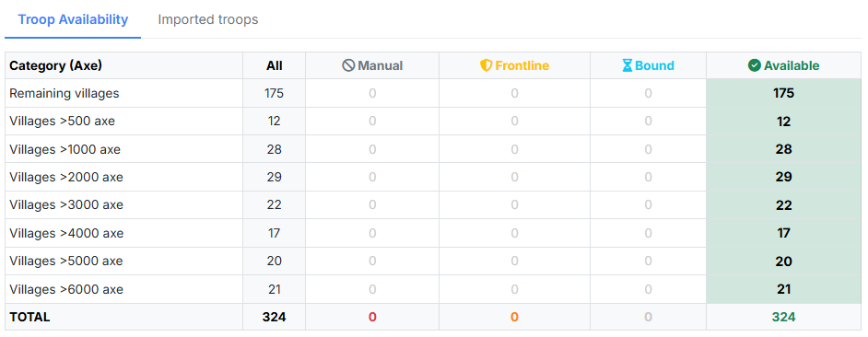Screen dimensions: 868x337
Task: Select the Villages >6000 axe row label
Action: click(x=66, y=289)
